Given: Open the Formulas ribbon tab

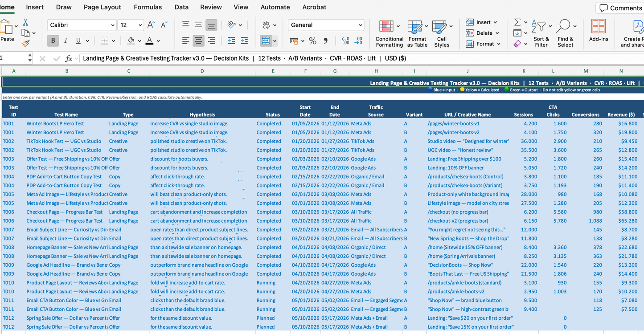Looking at the screenshot, I should click(x=148, y=7).
